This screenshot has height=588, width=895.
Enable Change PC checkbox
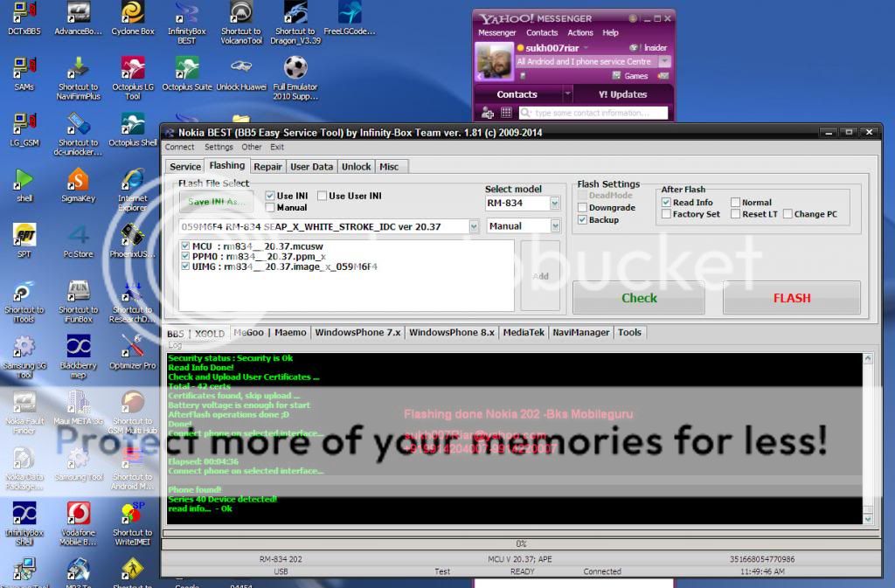pyautogui.click(x=787, y=214)
